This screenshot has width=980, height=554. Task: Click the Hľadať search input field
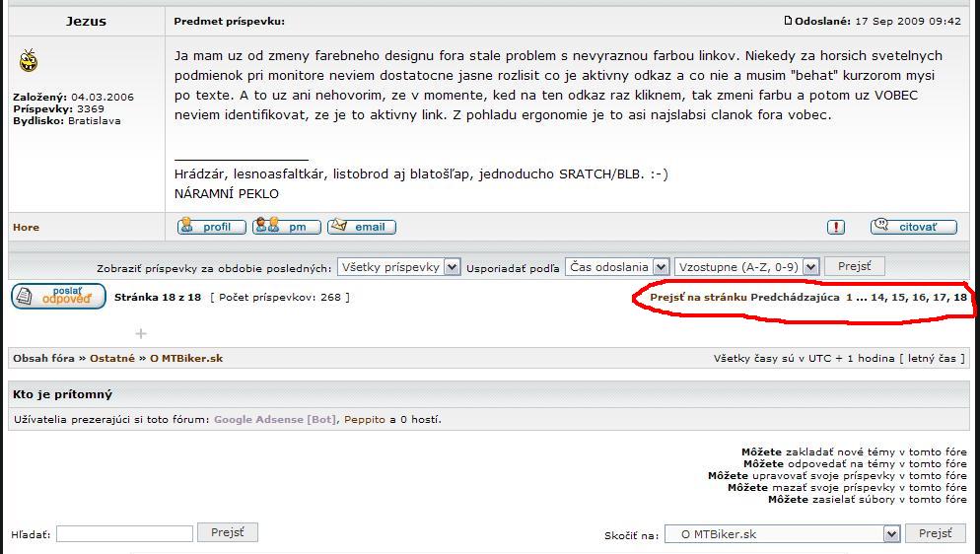click(124, 534)
